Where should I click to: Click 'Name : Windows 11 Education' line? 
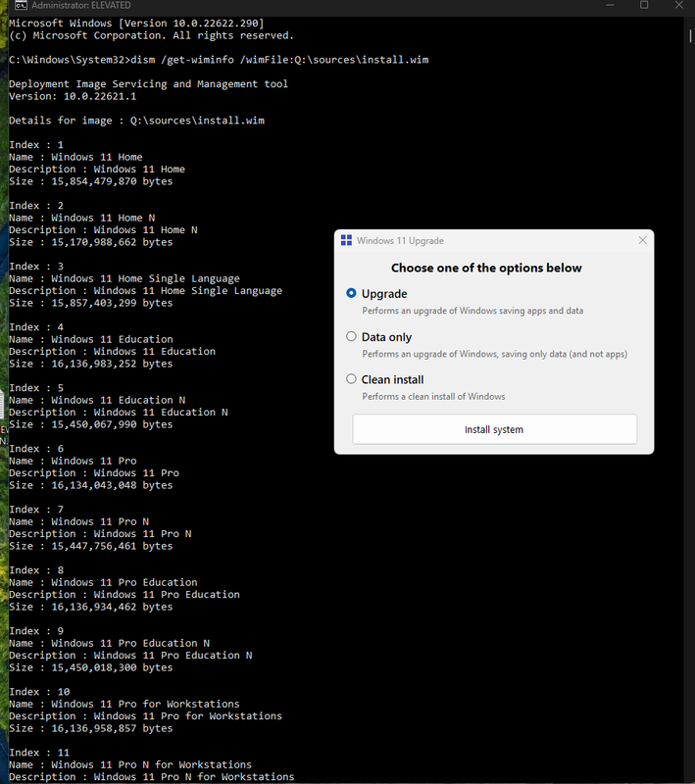pos(90,339)
